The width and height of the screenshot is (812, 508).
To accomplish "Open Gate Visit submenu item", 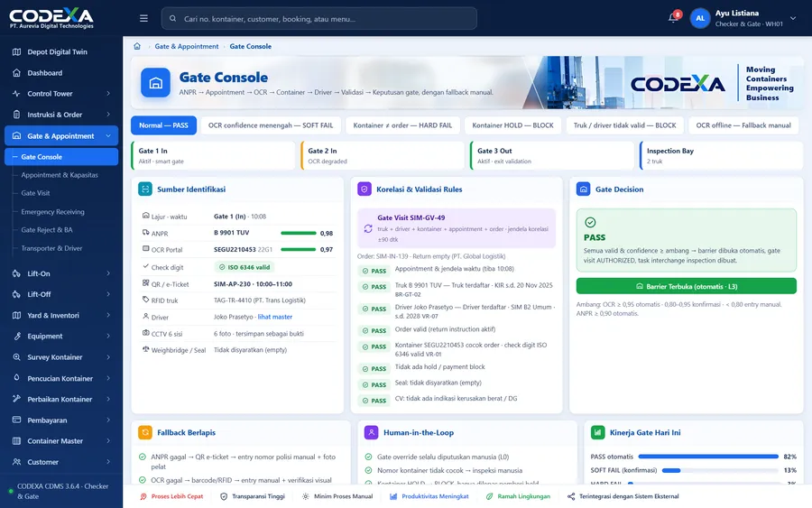I will (36, 192).
